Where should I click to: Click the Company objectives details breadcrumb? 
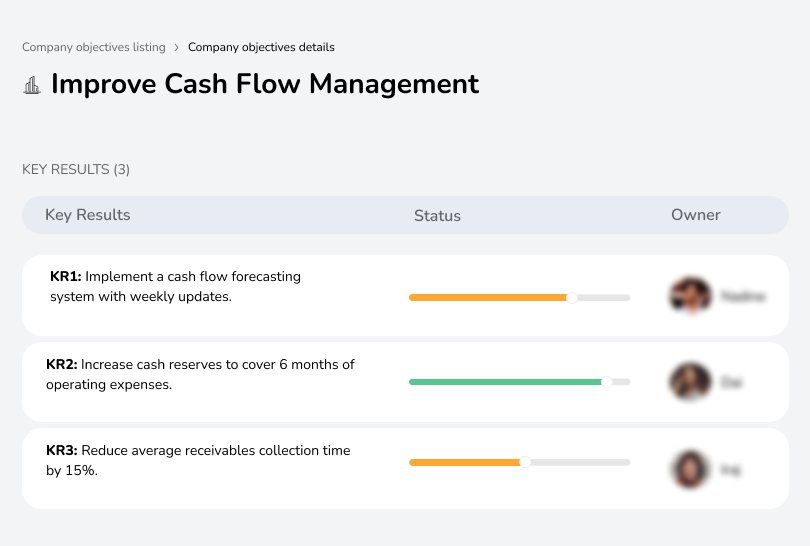pos(261,47)
